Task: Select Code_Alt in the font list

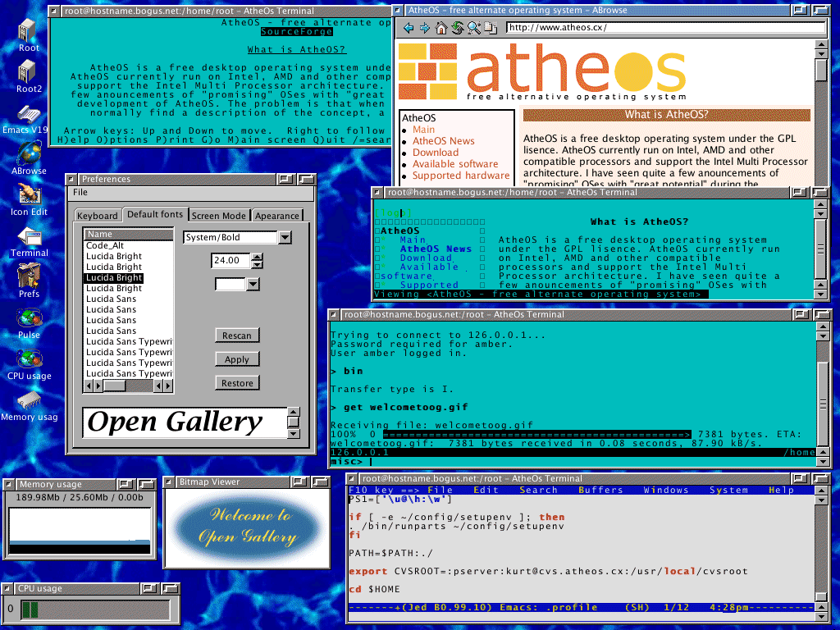Action: pyautogui.click(x=105, y=245)
